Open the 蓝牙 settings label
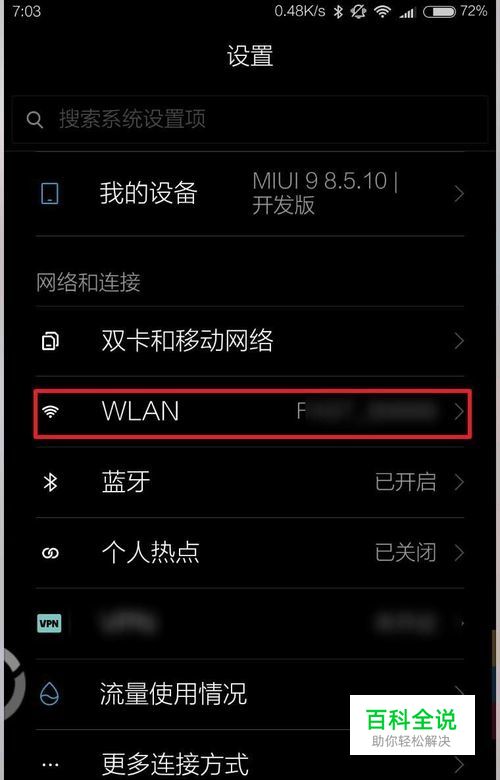This screenshot has width=500, height=780. [x=125, y=483]
